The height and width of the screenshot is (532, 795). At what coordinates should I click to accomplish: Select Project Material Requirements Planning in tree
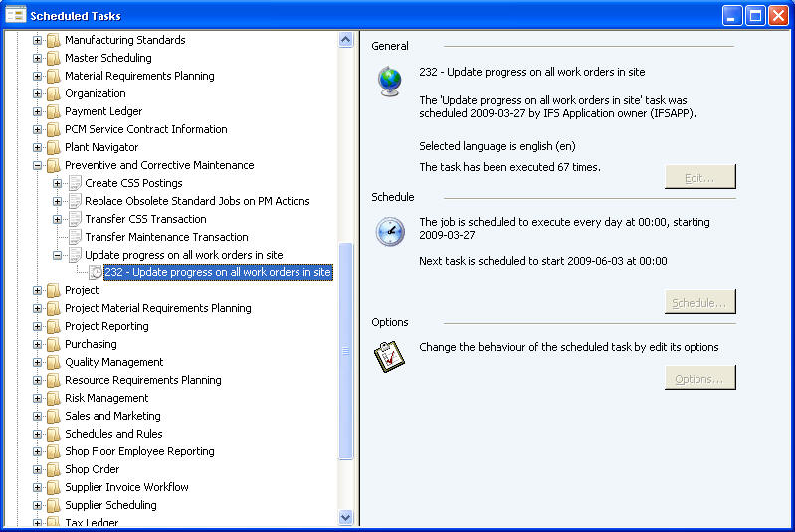click(x=157, y=308)
